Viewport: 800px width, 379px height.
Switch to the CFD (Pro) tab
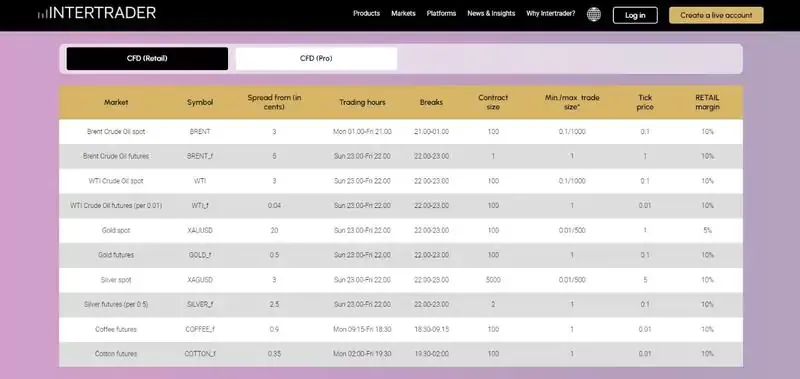(316, 59)
